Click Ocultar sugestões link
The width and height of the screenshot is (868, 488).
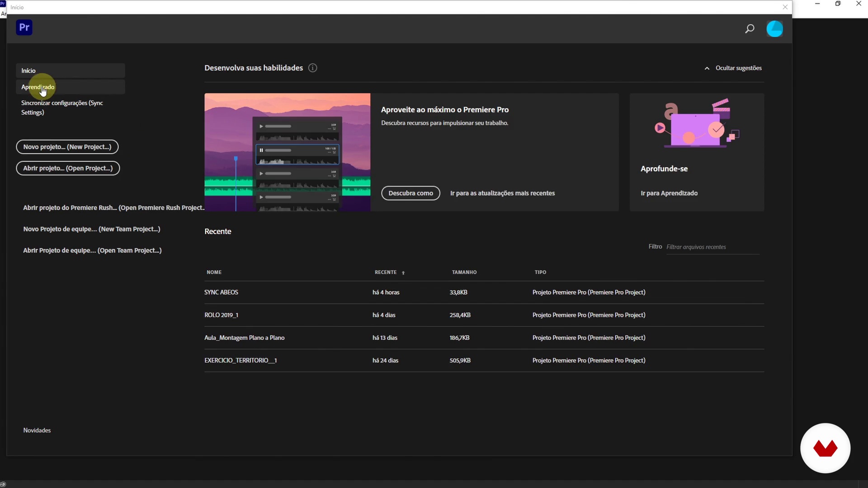pos(738,68)
